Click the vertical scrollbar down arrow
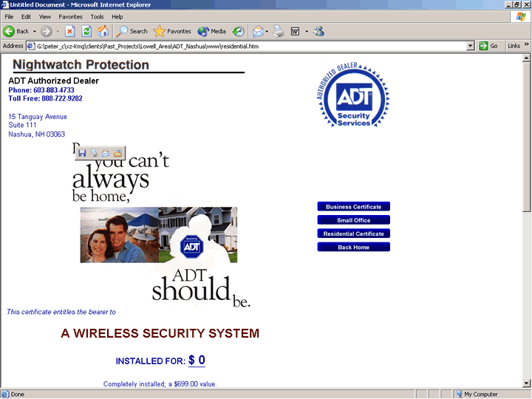532x399 pixels. click(526, 383)
